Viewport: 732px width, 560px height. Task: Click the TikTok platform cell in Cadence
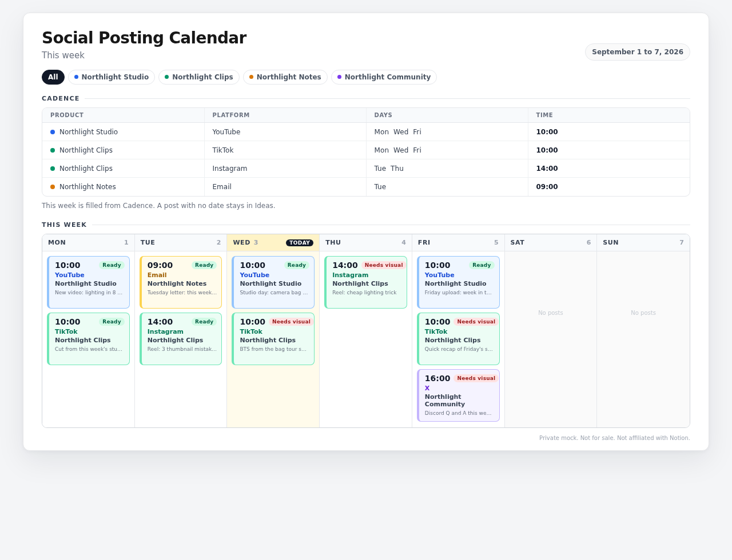click(x=285, y=150)
